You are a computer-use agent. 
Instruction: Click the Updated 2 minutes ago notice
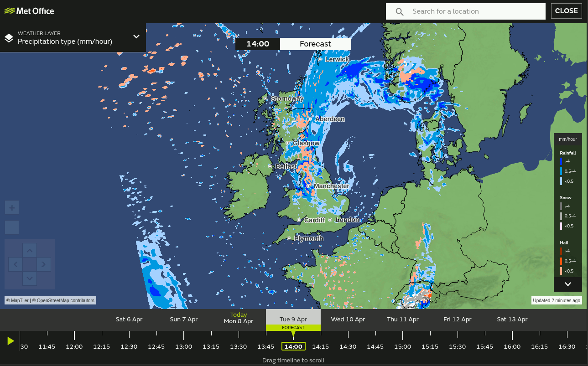pos(557,300)
